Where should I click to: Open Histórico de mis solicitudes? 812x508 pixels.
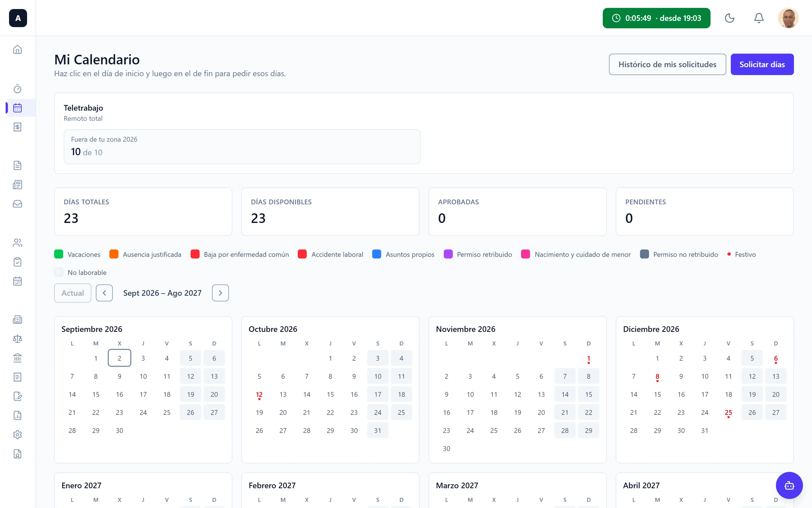pyautogui.click(x=667, y=65)
